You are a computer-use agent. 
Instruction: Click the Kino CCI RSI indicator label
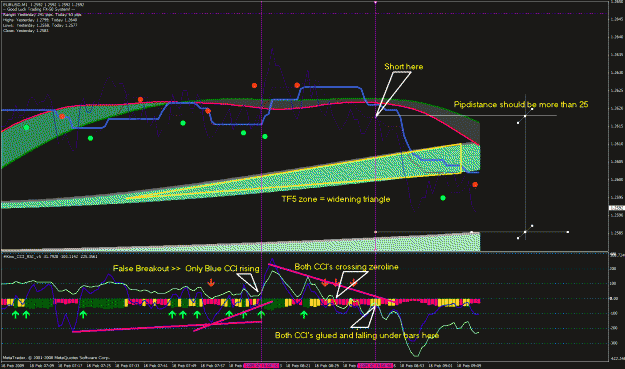[x=50, y=257]
